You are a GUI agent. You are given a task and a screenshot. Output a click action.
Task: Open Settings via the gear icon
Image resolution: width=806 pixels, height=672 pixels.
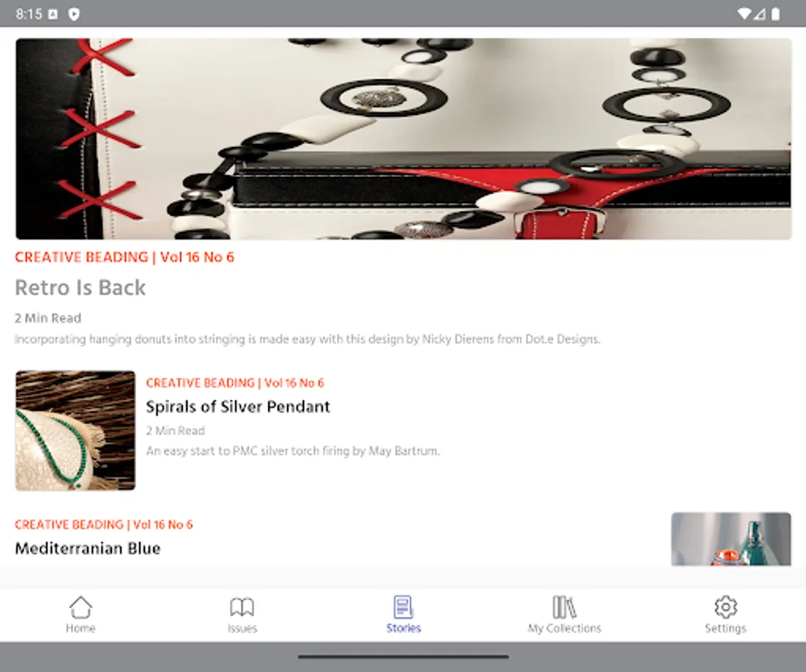725,608
